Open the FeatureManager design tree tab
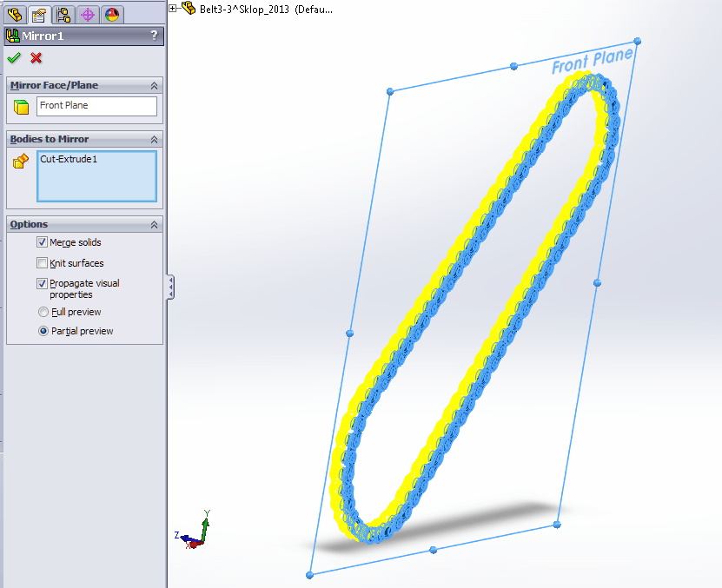 [x=15, y=15]
